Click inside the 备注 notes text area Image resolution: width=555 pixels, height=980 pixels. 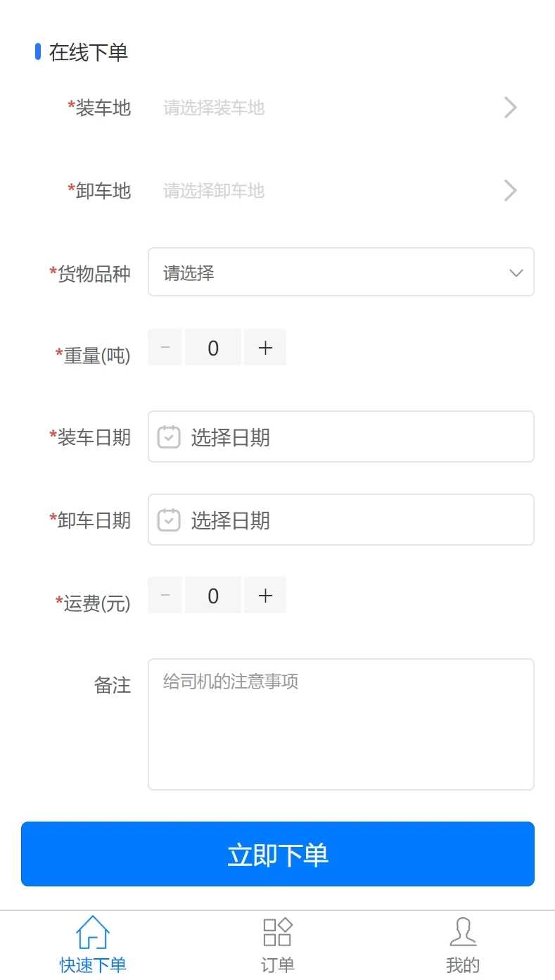tap(340, 723)
